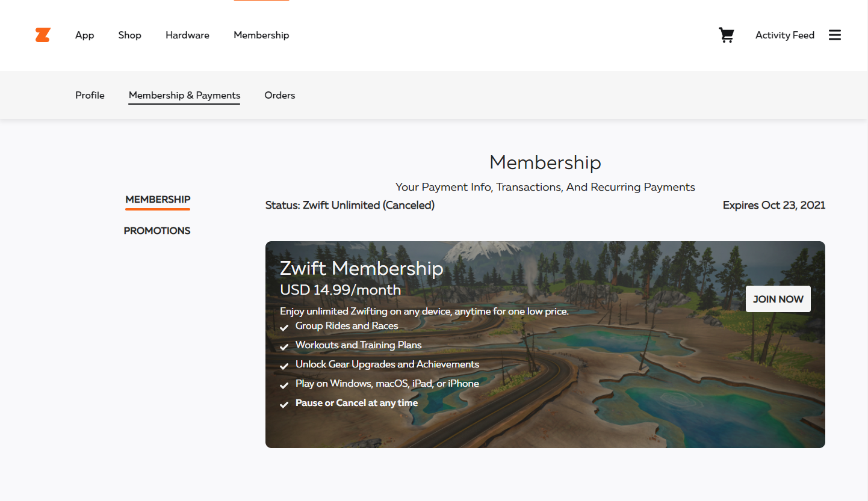Image resolution: width=868 pixels, height=501 pixels.
Task: Open the Activity Feed link
Action: (x=784, y=35)
